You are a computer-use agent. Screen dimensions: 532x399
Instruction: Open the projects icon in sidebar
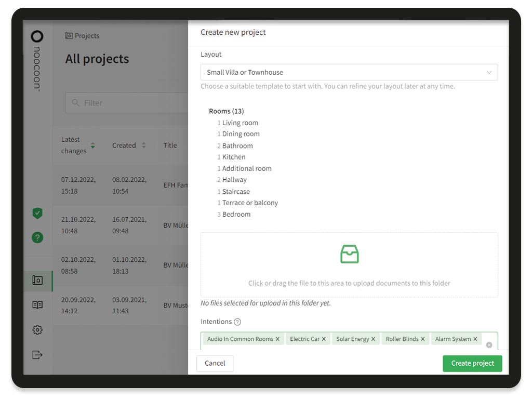pyautogui.click(x=37, y=280)
